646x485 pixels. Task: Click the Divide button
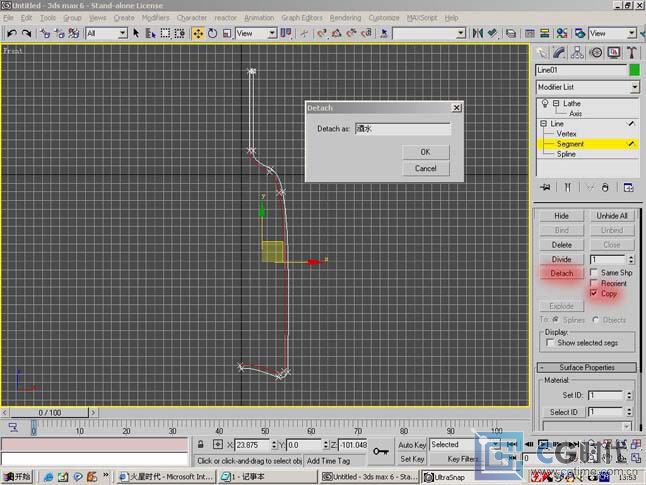[562, 259]
